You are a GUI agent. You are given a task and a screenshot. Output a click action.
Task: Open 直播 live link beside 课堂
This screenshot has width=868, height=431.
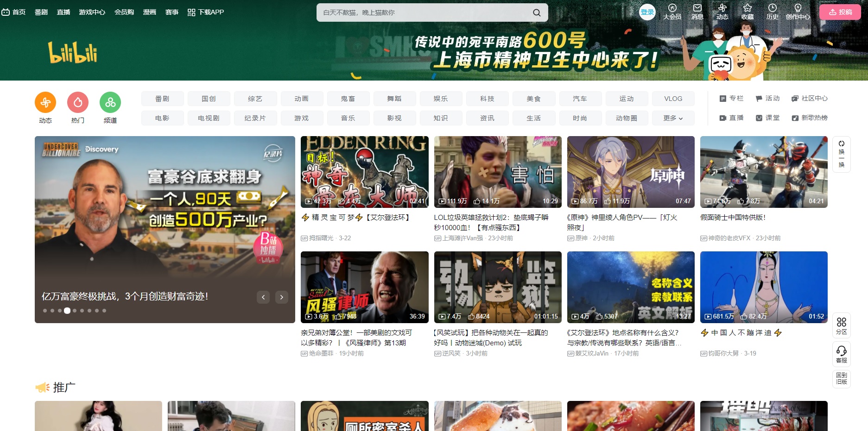[731, 118]
